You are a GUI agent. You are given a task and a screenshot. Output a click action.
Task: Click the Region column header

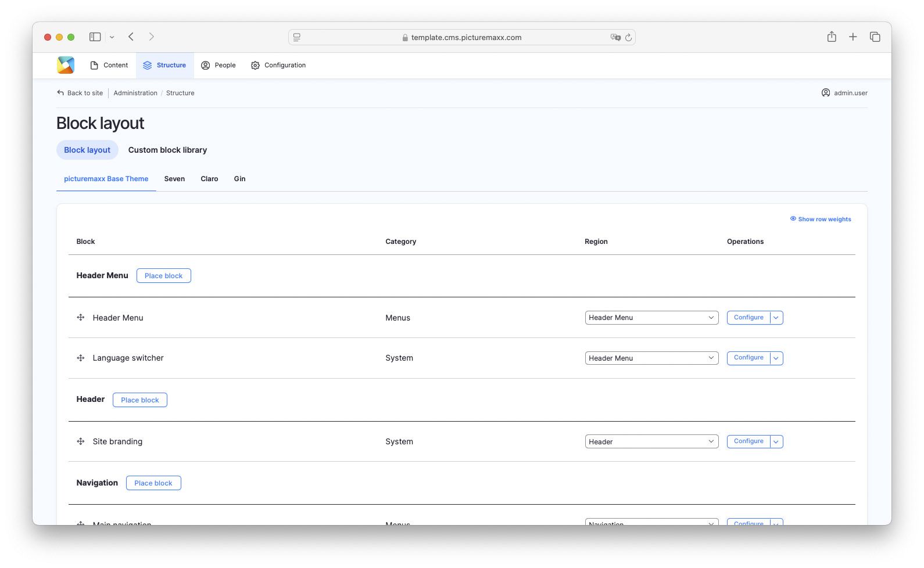tap(596, 242)
